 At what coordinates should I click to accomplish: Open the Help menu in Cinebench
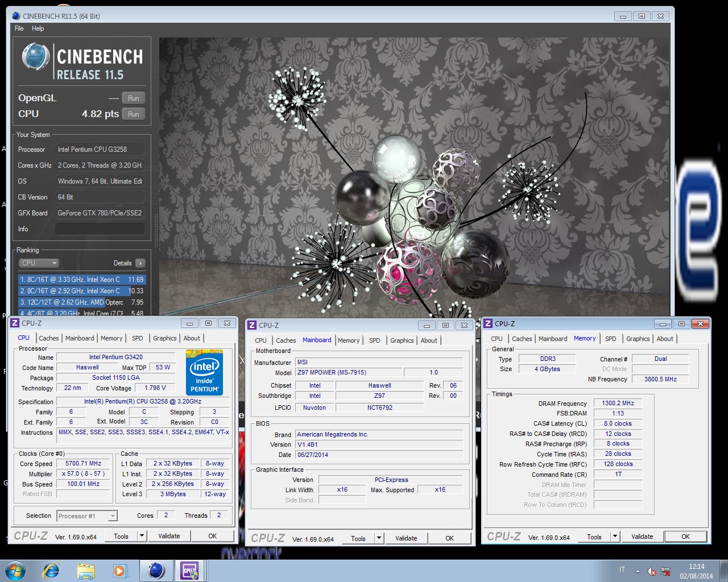(x=38, y=28)
